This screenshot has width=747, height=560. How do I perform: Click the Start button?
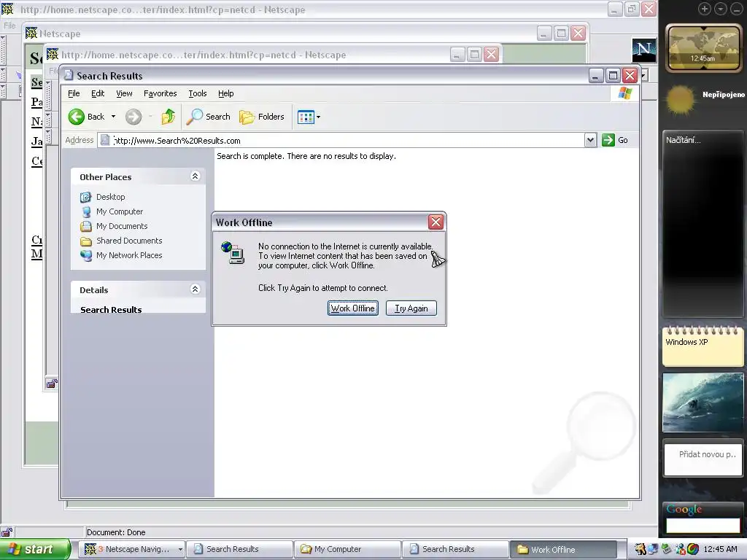tap(34, 549)
